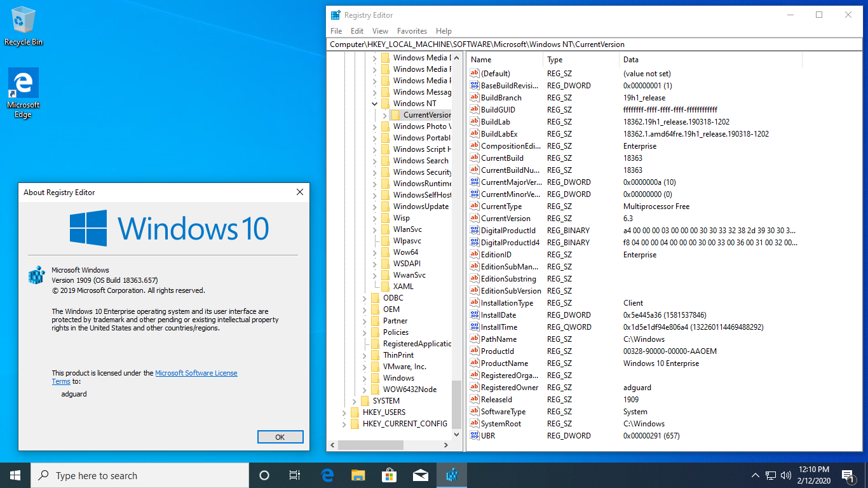The height and width of the screenshot is (488, 868).
Task: Open Task View from the taskbar
Action: [295, 475]
